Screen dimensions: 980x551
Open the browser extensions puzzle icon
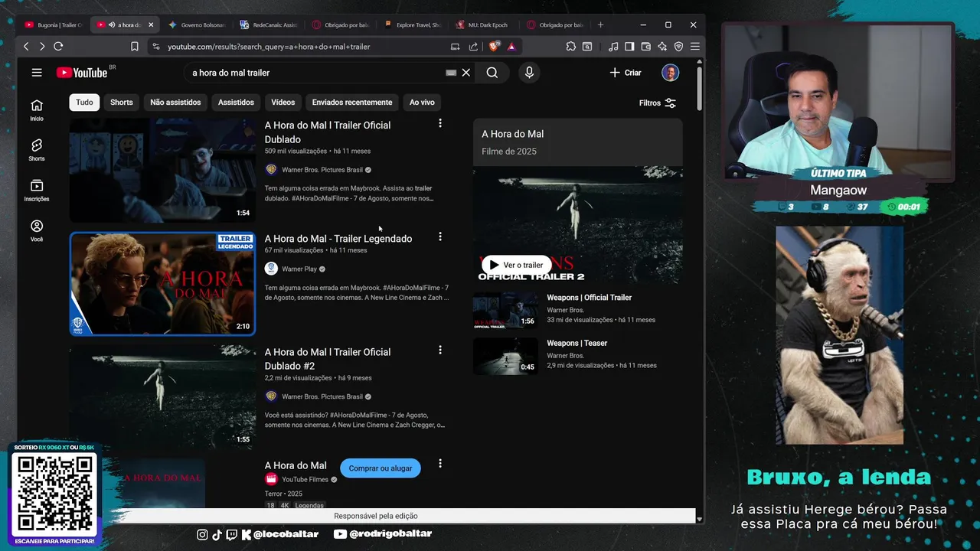coord(571,47)
